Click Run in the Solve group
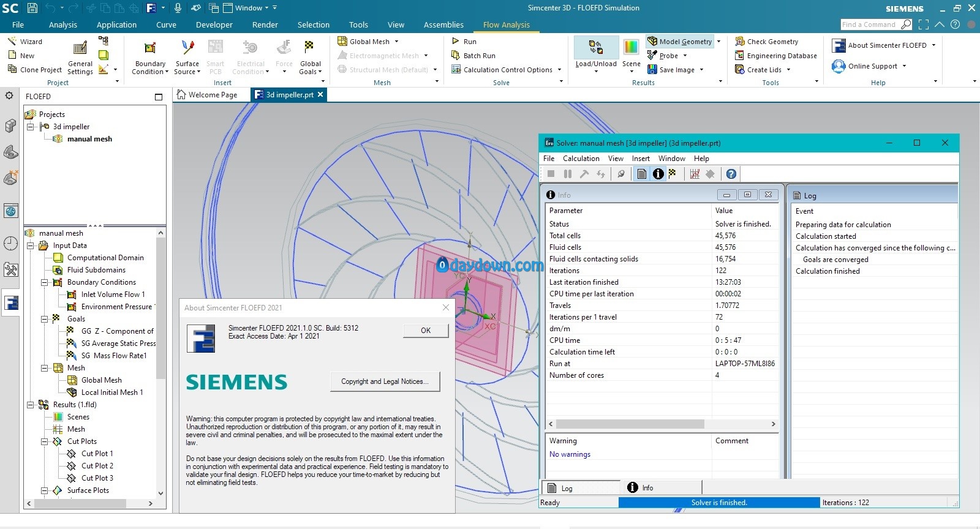Viewport: 980px width, 529px height. (464, 42)
